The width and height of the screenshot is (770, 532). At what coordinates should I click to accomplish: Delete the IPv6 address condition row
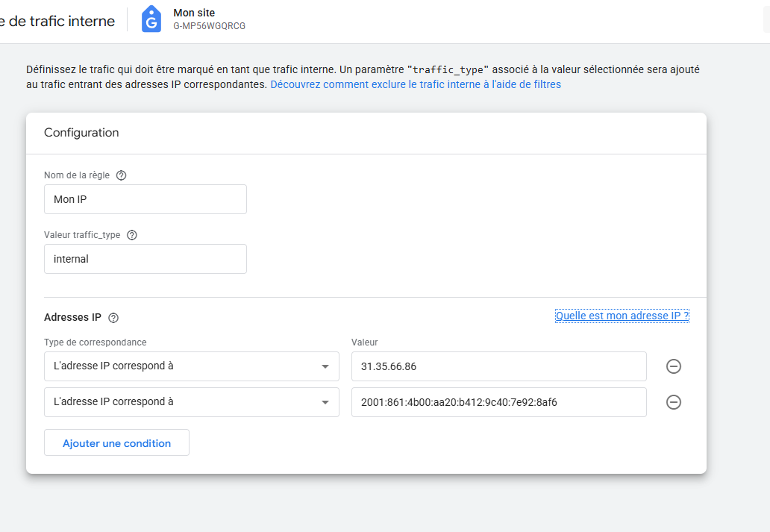click(673, 402)
